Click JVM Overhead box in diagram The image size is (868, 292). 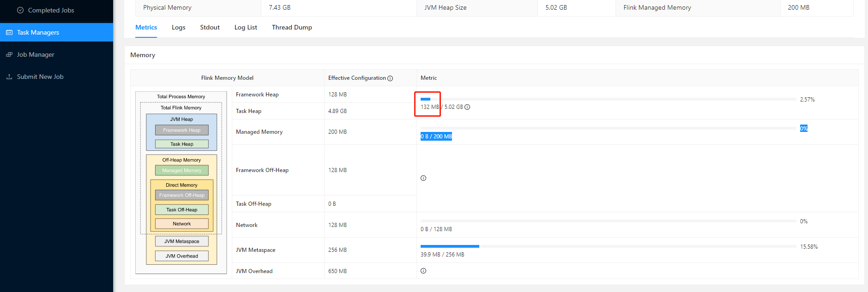pyautogui.click(x=182, y=256)
